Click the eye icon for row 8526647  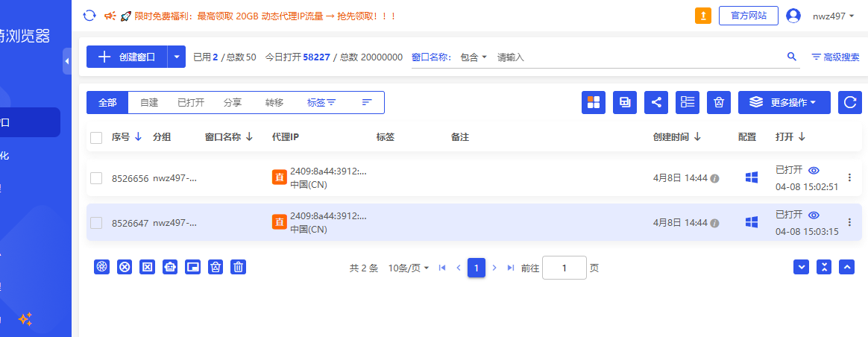pos(814,215)
